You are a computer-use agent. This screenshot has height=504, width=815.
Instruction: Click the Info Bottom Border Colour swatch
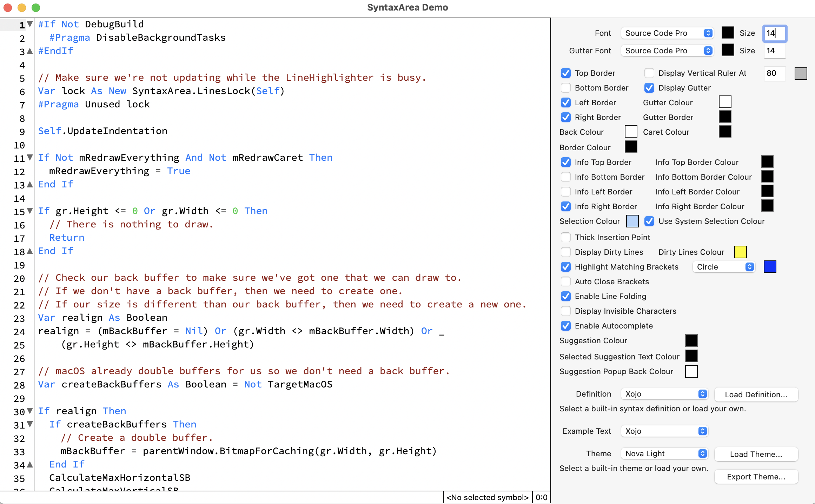767,176
